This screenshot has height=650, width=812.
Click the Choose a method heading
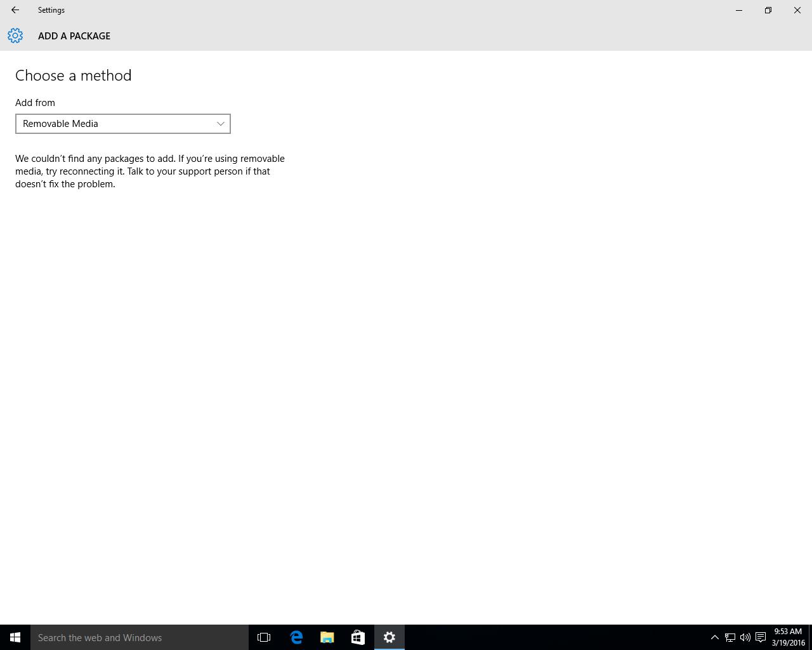(x=74, y=76)
